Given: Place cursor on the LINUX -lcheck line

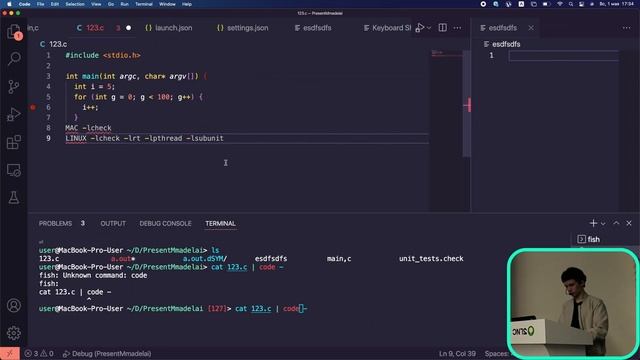Looking at the screenshot, I should [144, 138].
